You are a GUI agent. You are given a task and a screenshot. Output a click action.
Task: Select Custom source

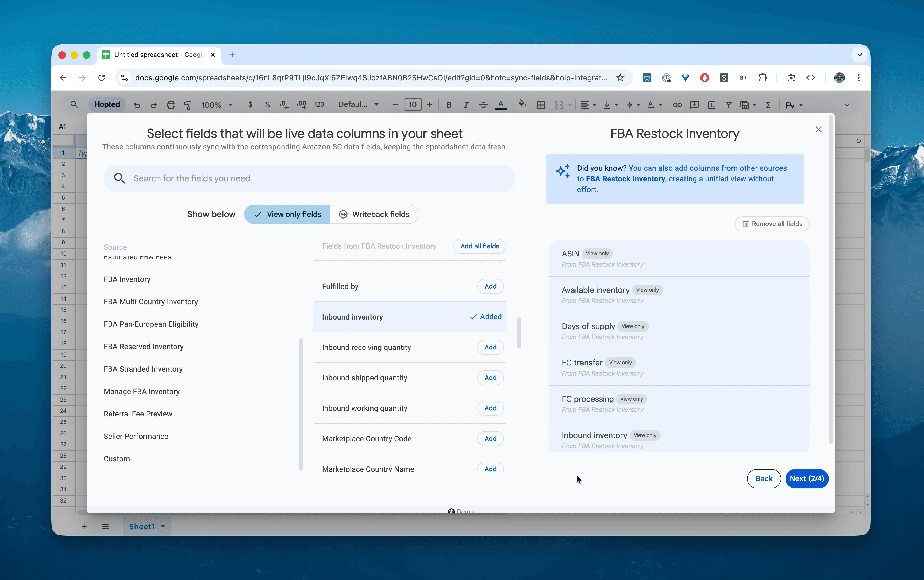117,459
